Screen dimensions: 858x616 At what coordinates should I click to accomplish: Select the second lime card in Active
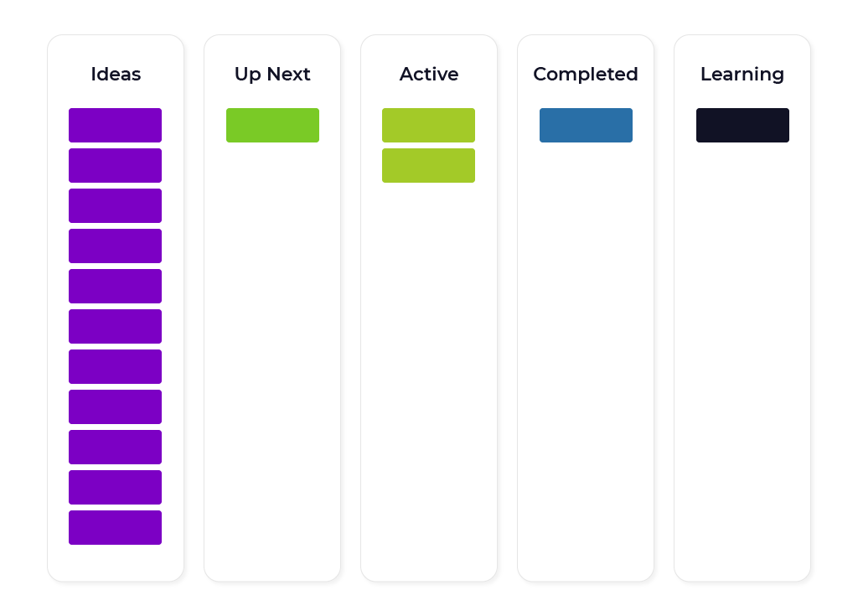[x=428, y=165]
